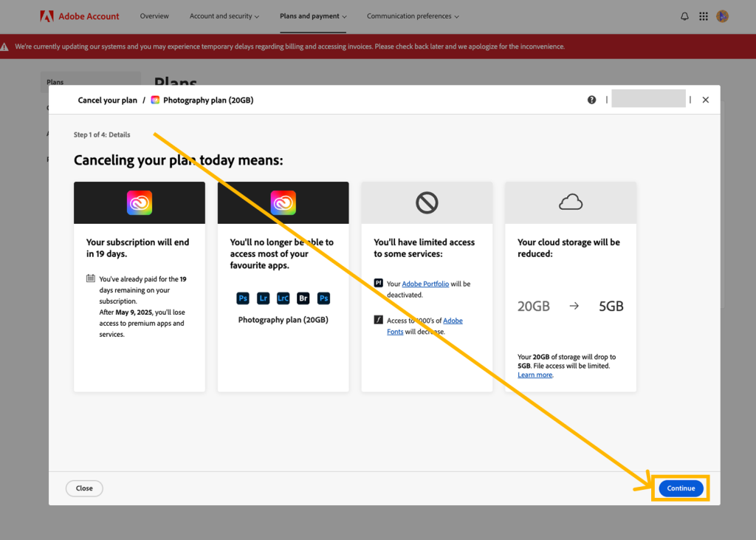Open the notifications bell icon
Viewport: 756px width, 540px height.
(684, 16)
